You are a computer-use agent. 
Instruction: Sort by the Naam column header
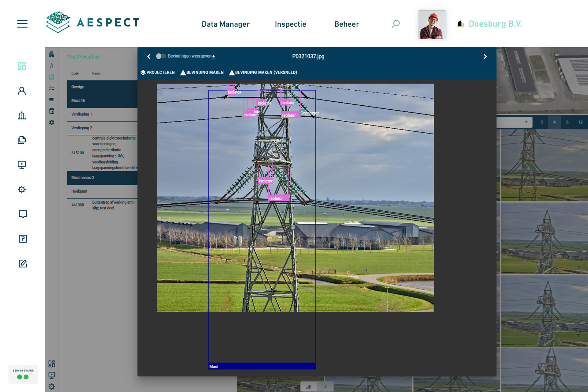(x=96, y=73)
